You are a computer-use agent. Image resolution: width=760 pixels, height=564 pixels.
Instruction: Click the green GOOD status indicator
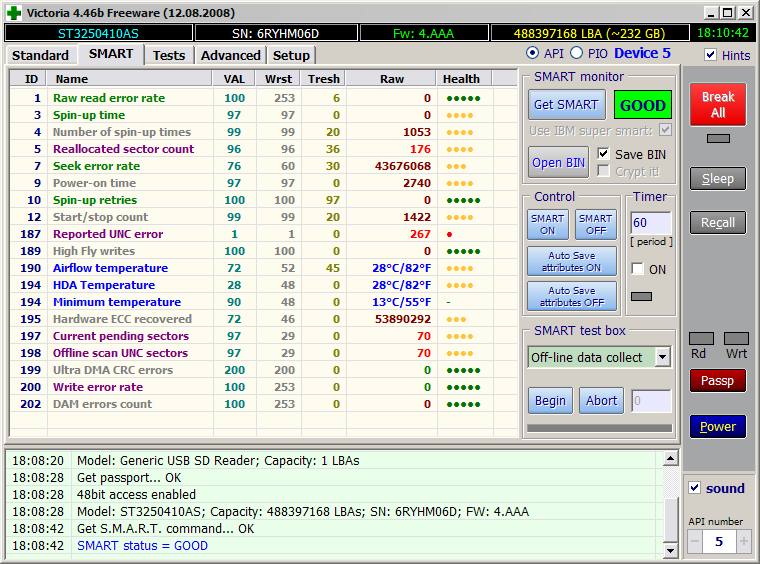[642, 105]
